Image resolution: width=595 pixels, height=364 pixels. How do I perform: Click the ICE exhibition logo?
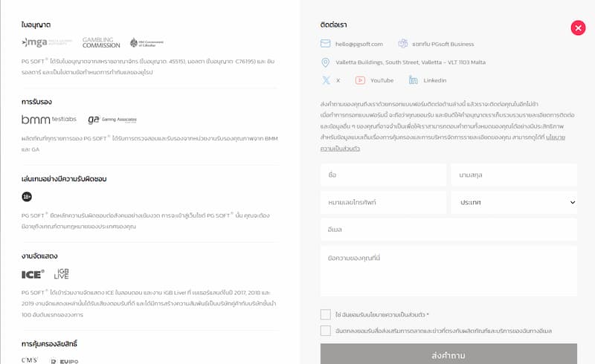tap(33, 274)
